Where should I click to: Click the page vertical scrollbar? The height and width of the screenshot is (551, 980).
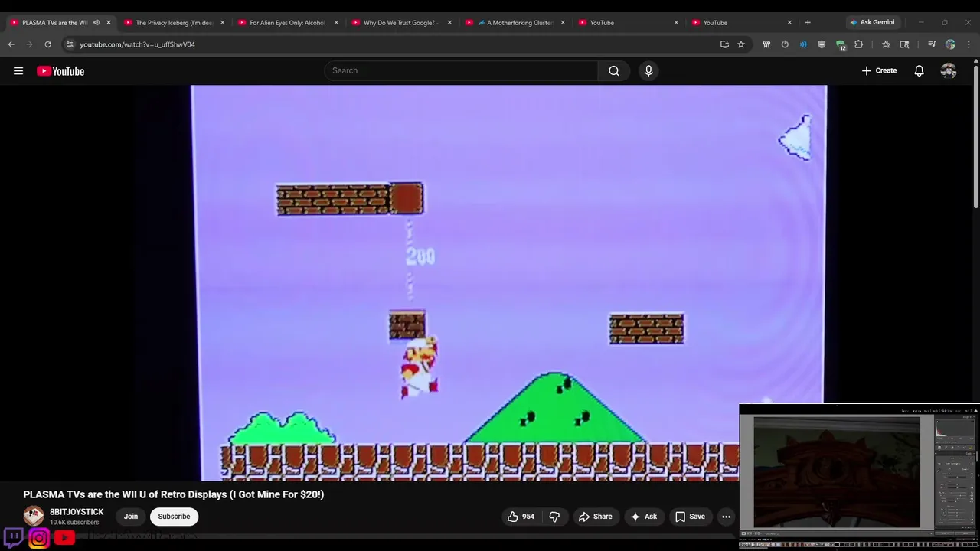tap(975, 136)
